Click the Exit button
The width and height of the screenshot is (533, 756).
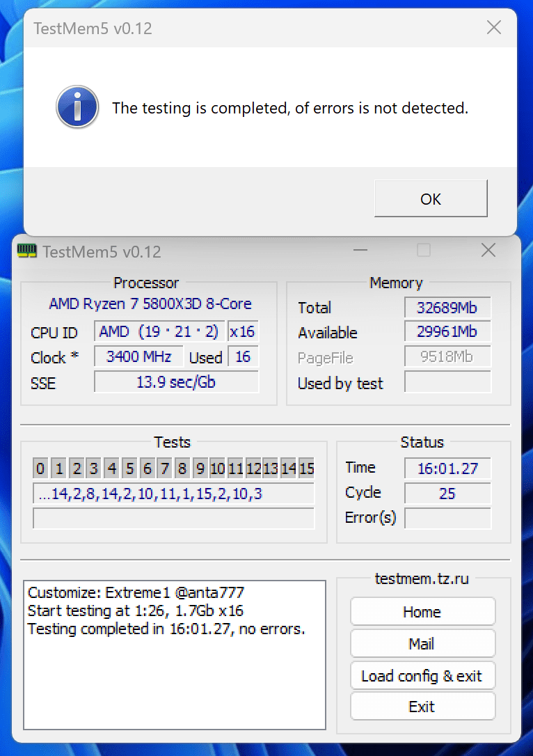tap(422, 707)
